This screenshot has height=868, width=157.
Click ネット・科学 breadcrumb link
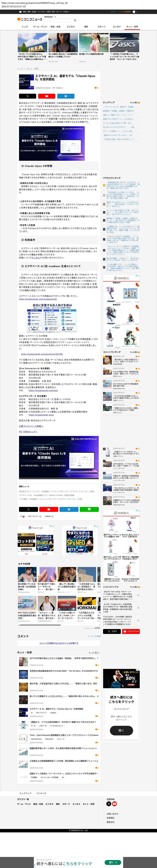pos(33,69)
